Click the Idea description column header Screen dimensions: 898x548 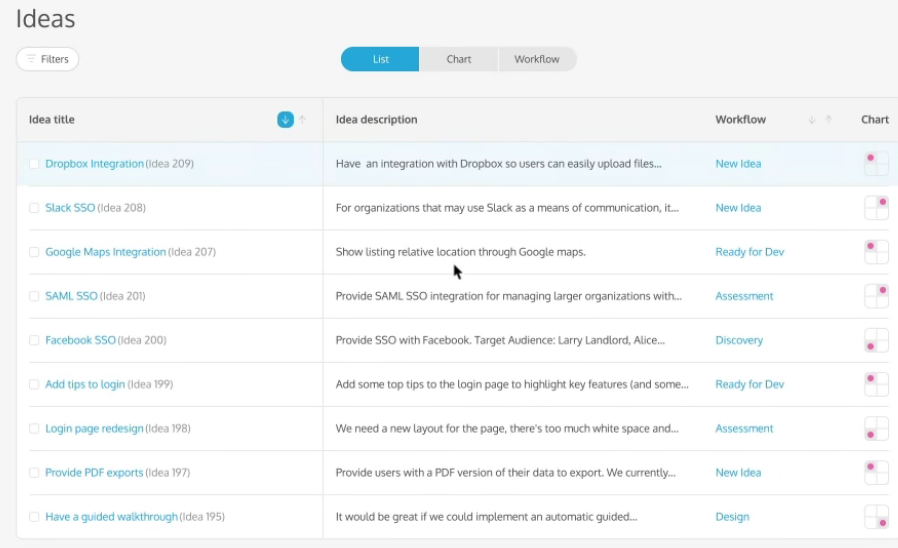(376, 120)
